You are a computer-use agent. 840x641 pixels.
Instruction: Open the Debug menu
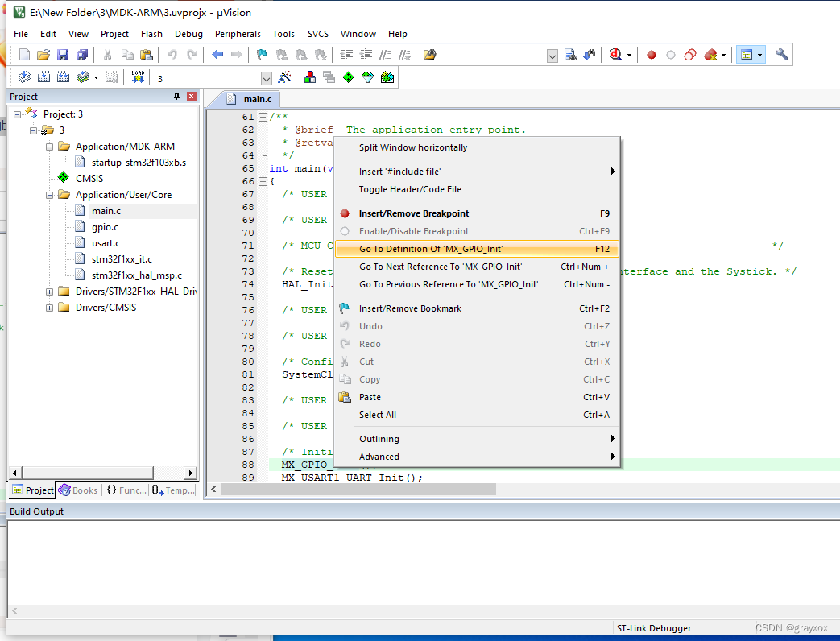pos(188,34)
